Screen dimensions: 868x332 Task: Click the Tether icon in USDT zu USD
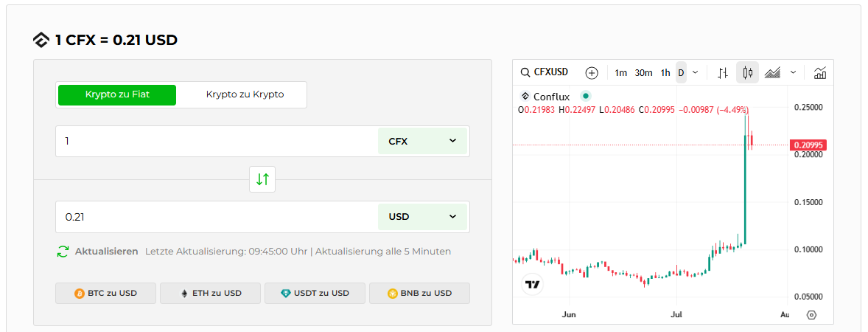tap(285, 293)
